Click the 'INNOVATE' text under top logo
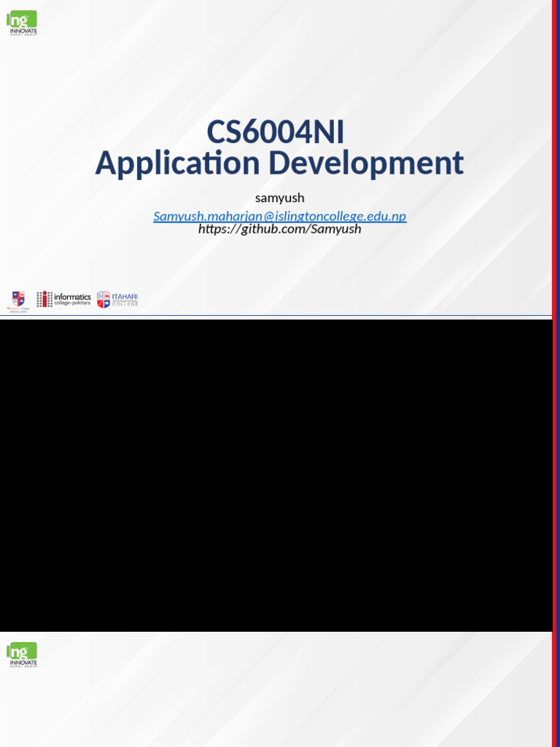The width and height of the screenshot is (560, 747). coord(23,30)
